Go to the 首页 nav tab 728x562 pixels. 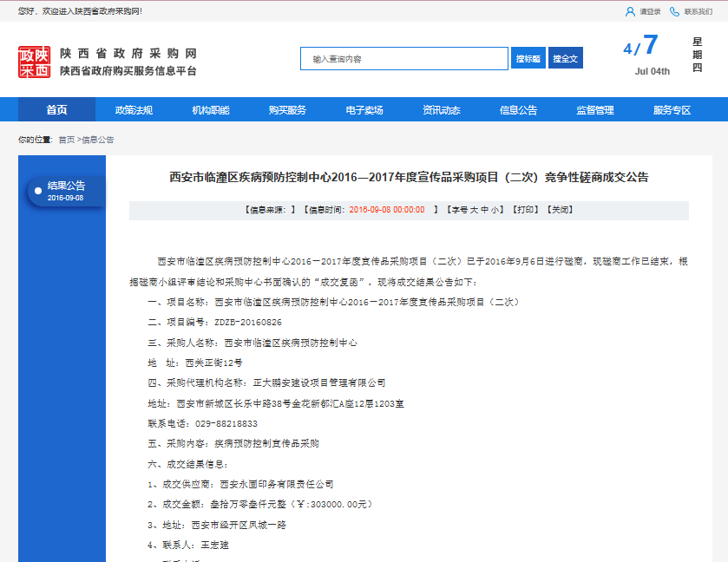point(57,110)
